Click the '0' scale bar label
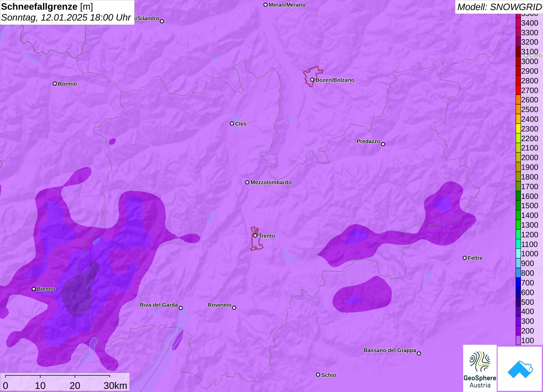 coord(5,385)
